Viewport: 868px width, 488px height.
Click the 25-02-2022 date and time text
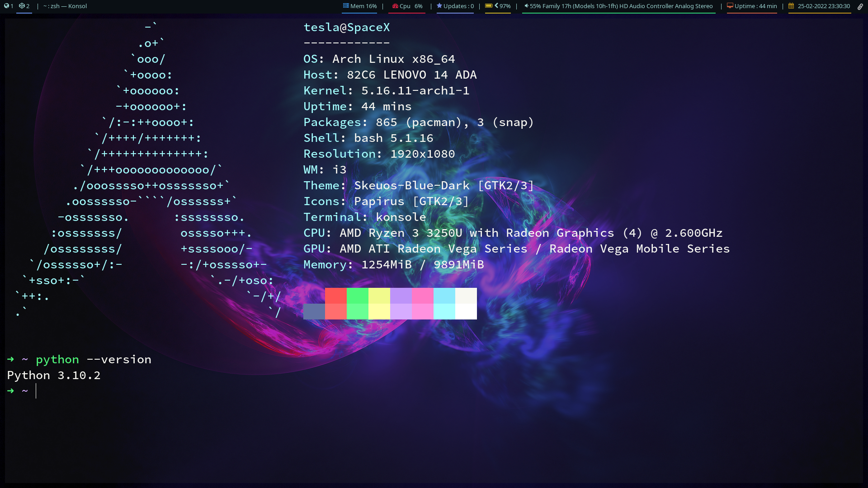tap(824, 6)
